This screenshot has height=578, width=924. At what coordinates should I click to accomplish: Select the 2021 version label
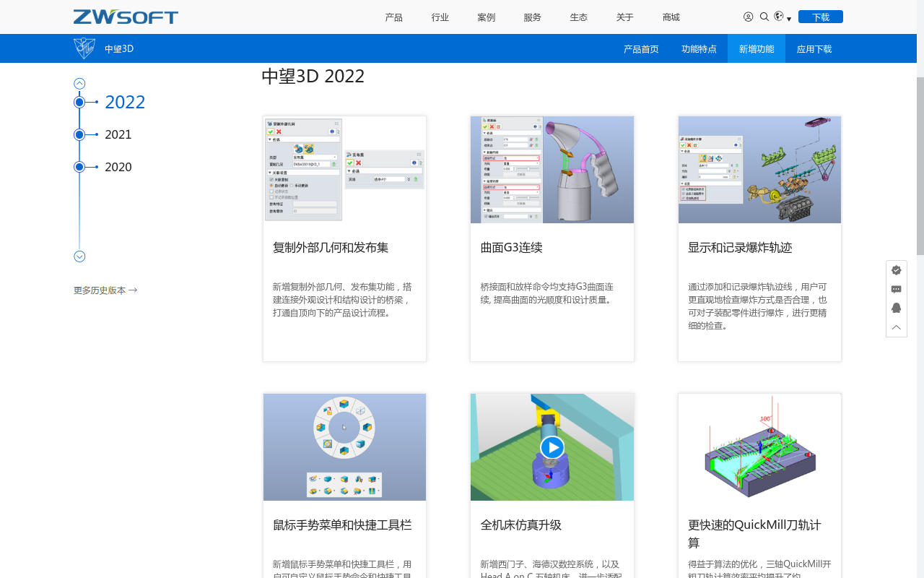[118, 134]
